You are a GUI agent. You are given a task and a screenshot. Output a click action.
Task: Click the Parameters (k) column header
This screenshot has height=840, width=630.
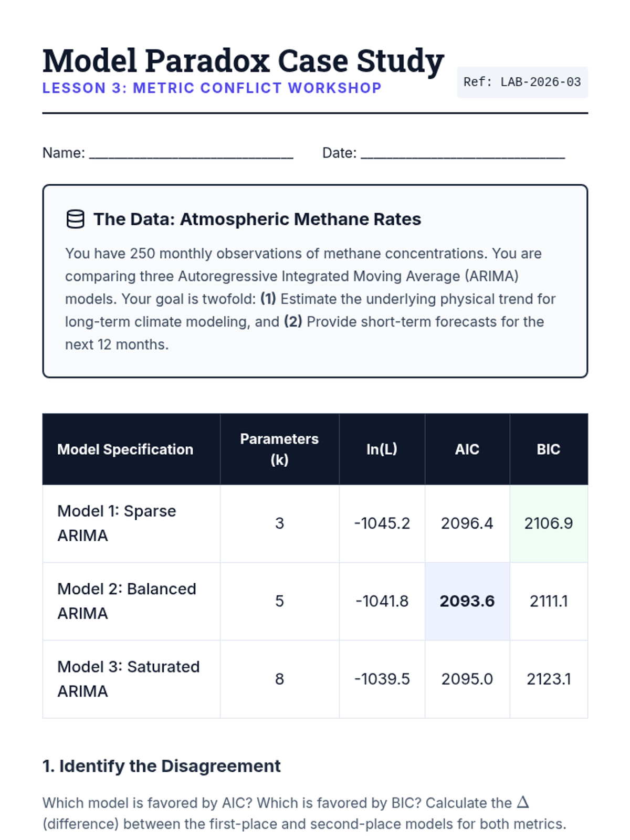(279, 449)
